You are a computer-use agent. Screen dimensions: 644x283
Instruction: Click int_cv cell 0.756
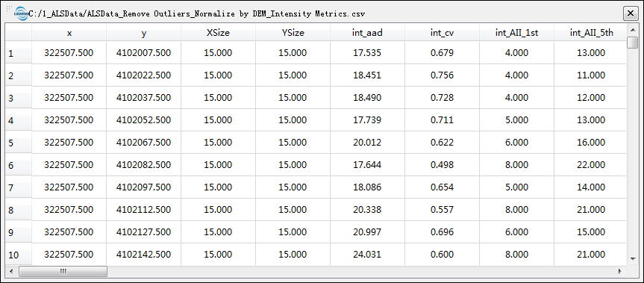(x=442, y=75)
